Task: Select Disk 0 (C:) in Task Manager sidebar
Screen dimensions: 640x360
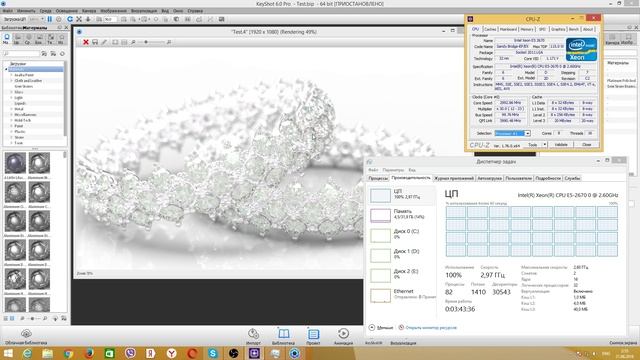Action: tap(402, 235)
